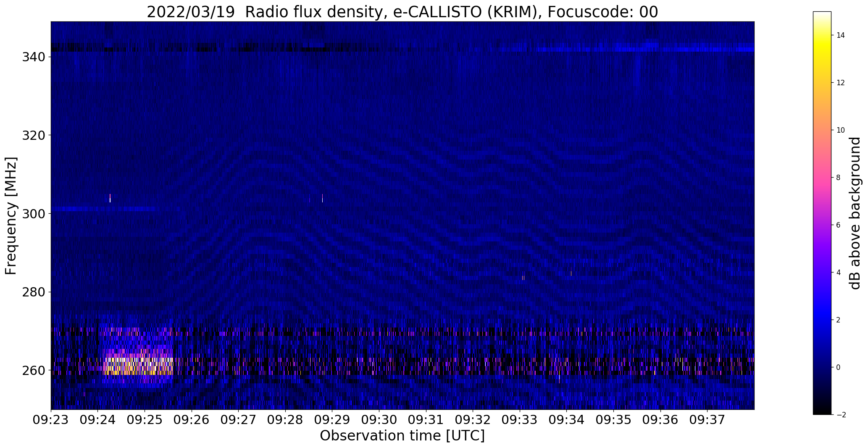Click the 09:33 time tick label
This screenshot has height=448, width=868.
(x=520, y=420)
